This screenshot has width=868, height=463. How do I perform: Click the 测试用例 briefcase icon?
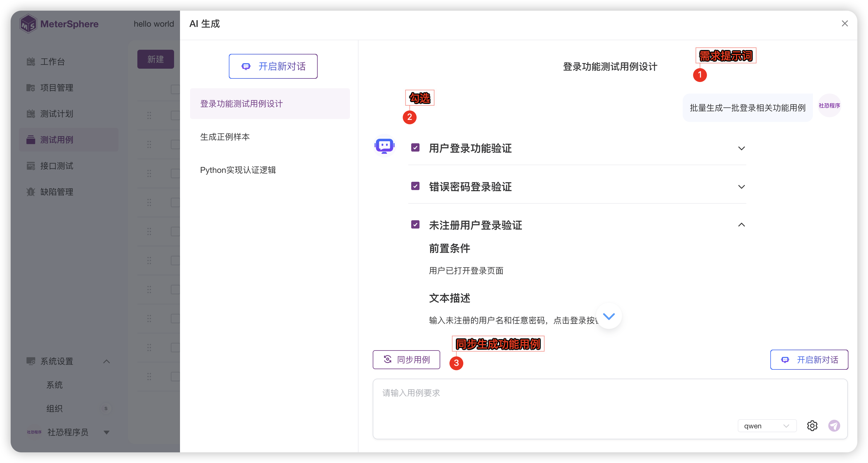[x=31, y=139]
